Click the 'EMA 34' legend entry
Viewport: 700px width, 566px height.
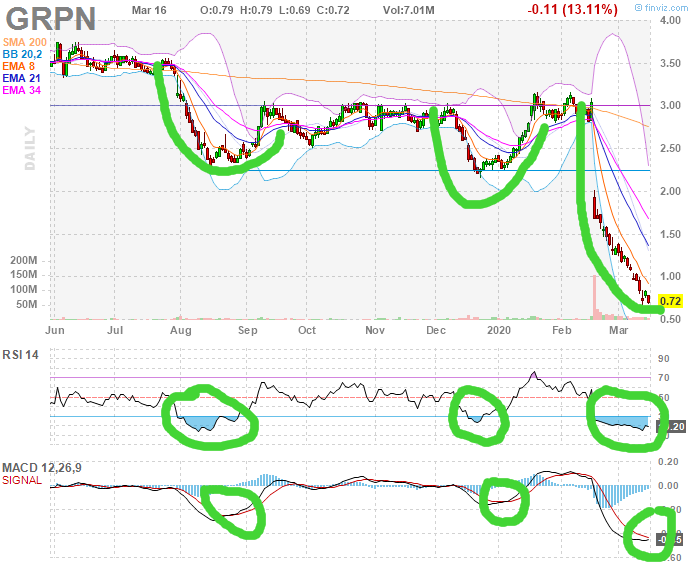point(21,91)
